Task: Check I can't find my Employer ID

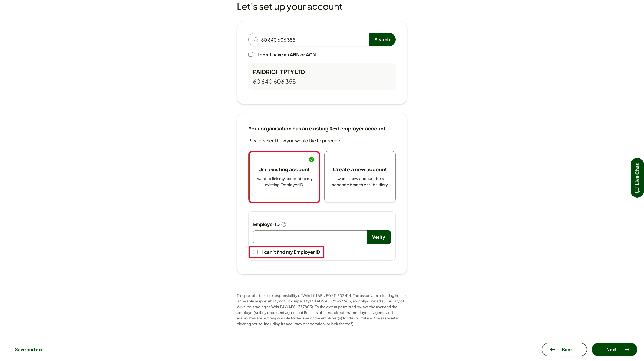Action: (x=255, y=252)
